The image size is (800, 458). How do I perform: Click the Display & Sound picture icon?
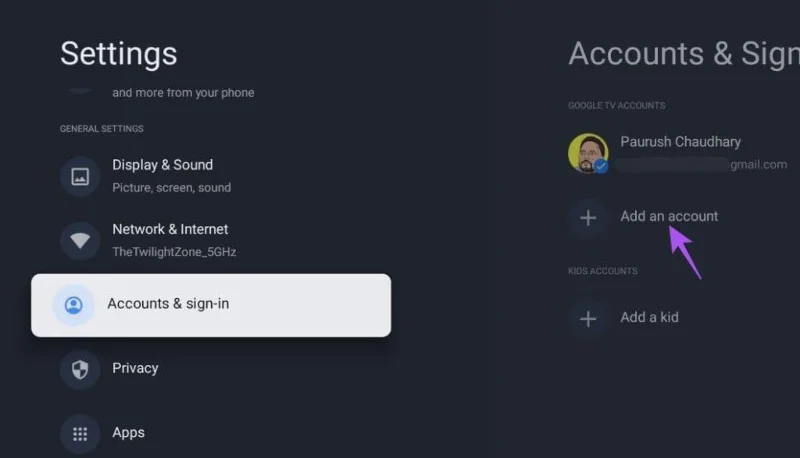tap(80, 176)
